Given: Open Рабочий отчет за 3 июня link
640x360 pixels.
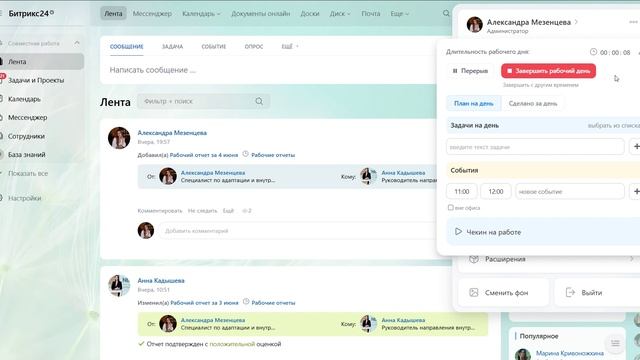Looking at the screenshot, I should click(x=204, y=302).
